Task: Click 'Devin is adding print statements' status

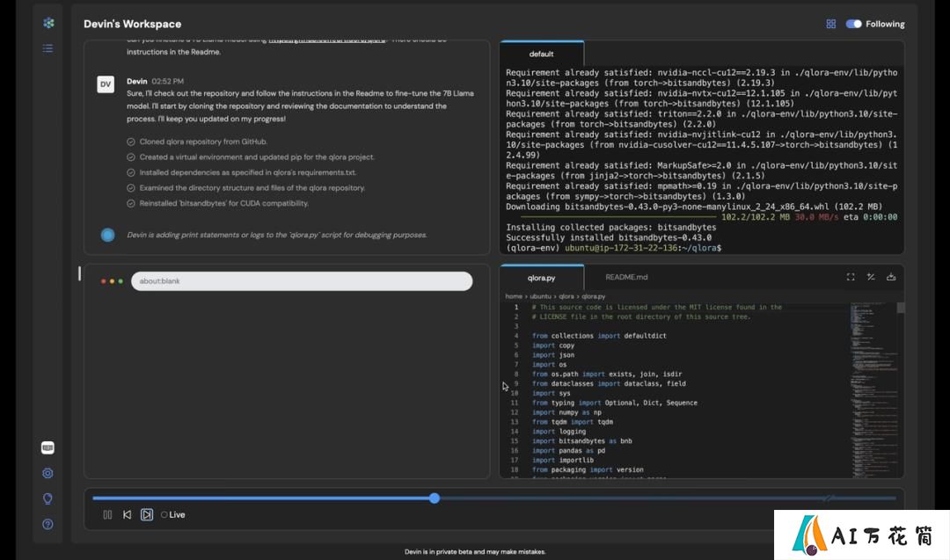Action: pos(277,235)
